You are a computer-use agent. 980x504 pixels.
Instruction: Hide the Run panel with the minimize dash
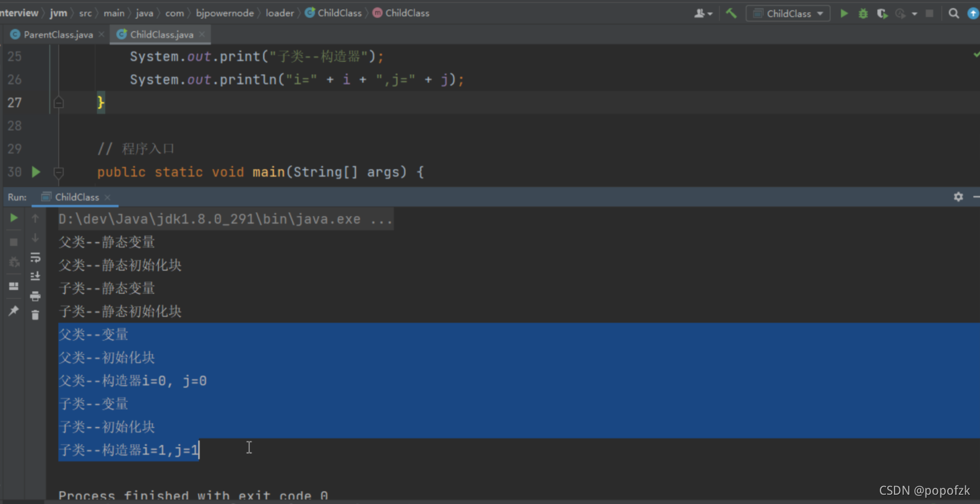[976, 197]
